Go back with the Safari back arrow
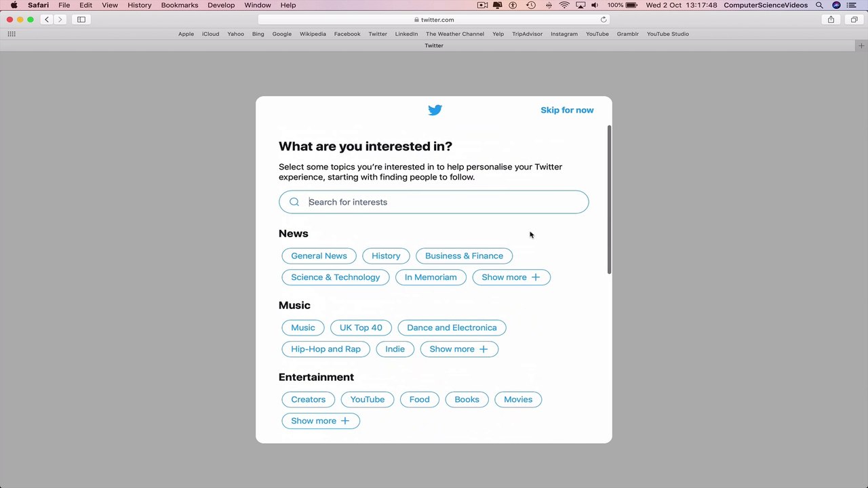The height and width of the screenshot is (488, 868). 47,20
